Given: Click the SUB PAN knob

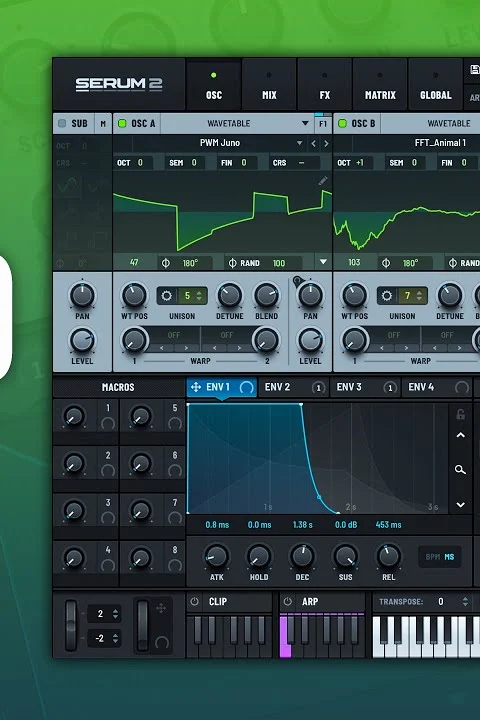Looking at the screenshot, I should [82, 295].
